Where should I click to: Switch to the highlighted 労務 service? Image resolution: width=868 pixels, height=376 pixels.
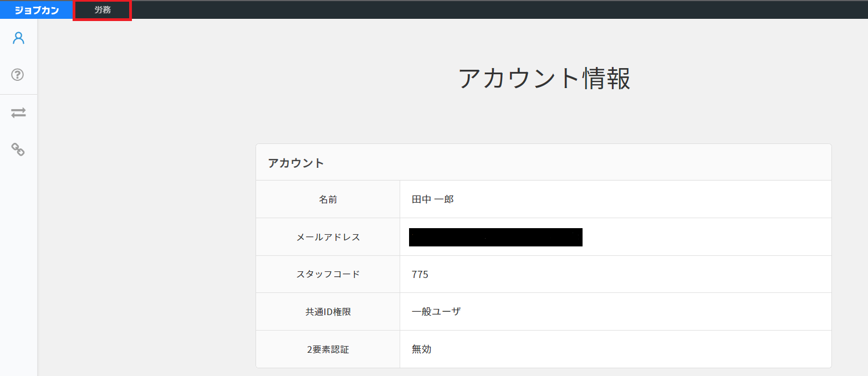pyautogui.click(x=102, y=9)
